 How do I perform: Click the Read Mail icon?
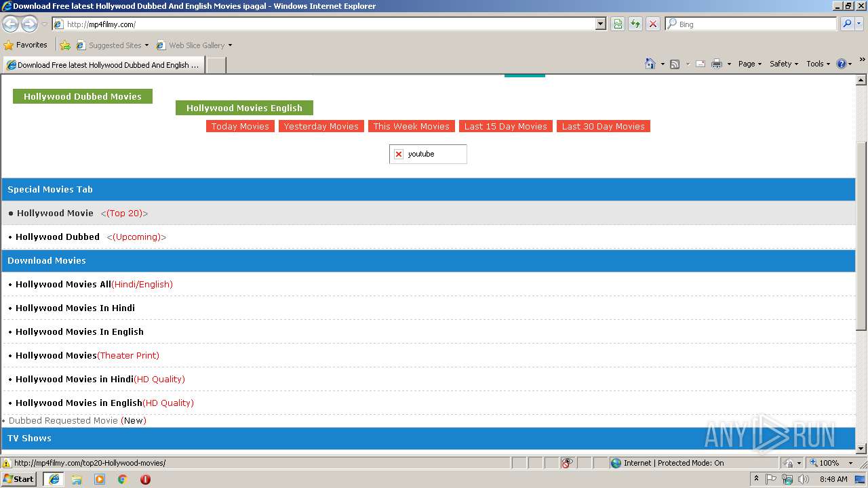pyautogui.click(x=701, y=64)
